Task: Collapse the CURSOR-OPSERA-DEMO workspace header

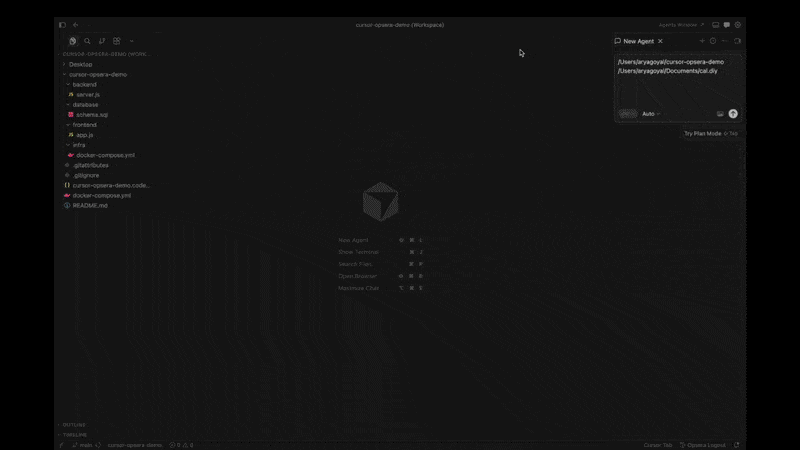Action: click(x=105, y=54)
